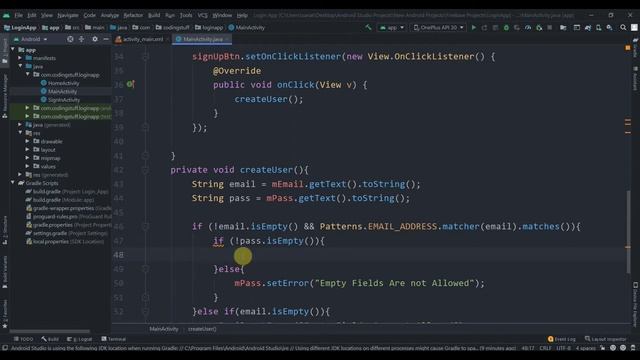Collapse the Gradle Scripts node
Image resolution: width=640 pixels, height=360 pixels.
coord(13,183)
